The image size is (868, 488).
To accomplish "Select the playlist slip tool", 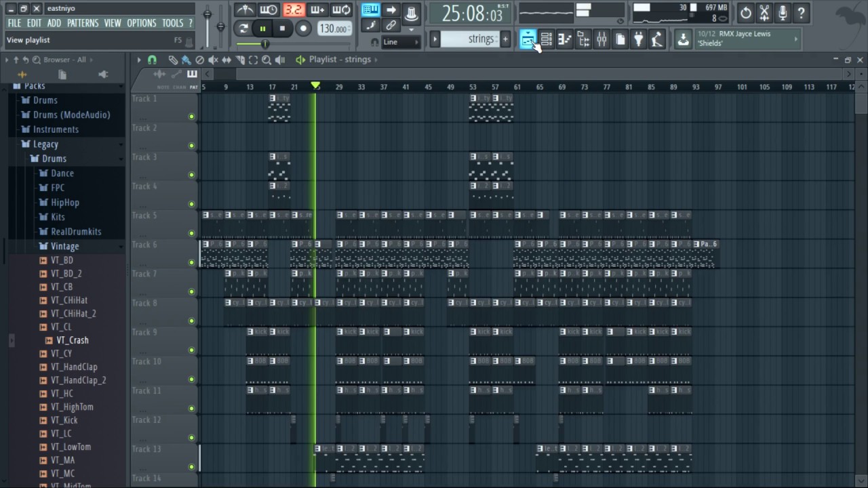I will 226,60.
